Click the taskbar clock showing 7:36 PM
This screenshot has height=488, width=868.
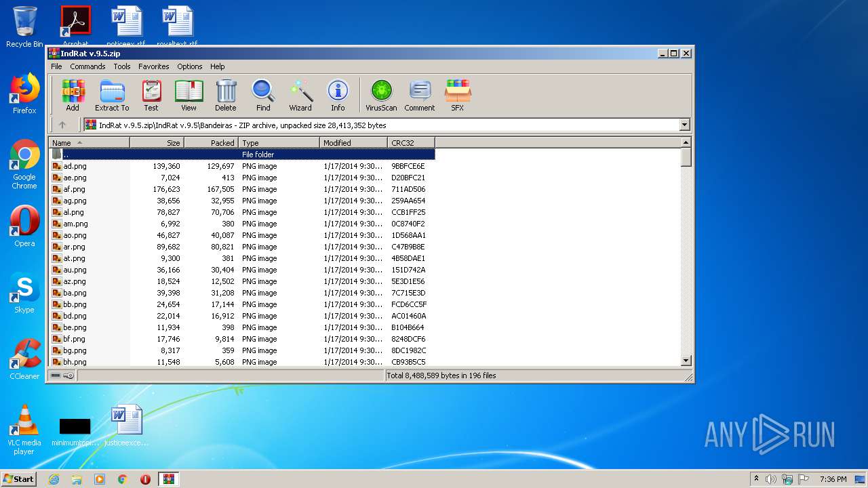tap(833, 479)
